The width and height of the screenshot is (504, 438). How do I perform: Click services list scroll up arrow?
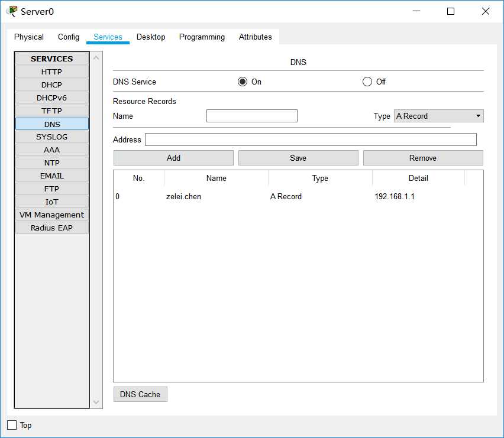[96, 58]
